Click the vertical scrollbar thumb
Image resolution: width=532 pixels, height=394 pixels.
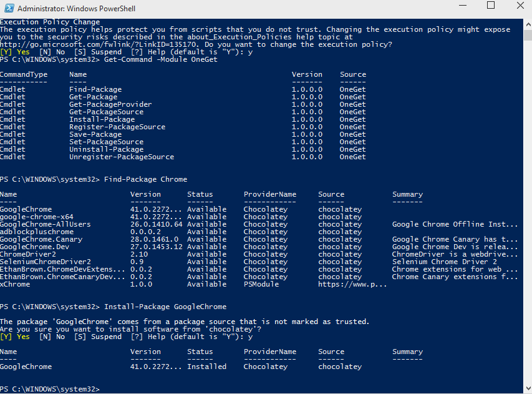pyautogui.click(x=528, y=36)
